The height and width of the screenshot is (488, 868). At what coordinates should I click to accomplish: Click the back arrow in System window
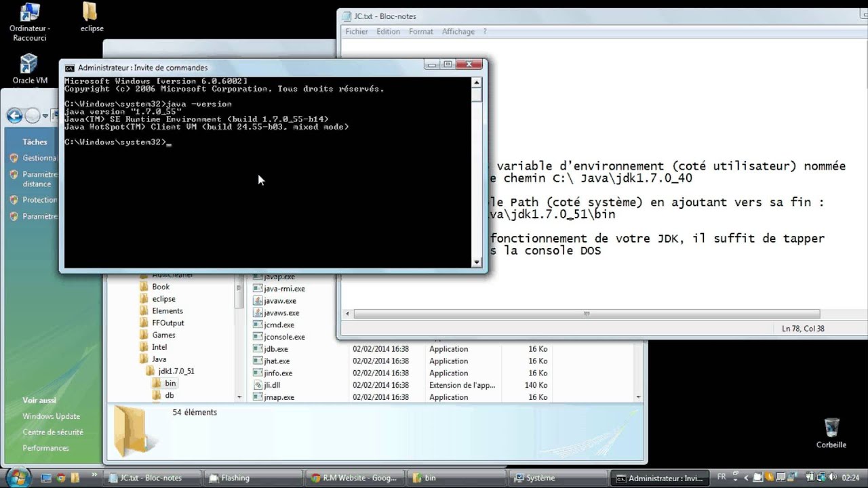(14, 116)
